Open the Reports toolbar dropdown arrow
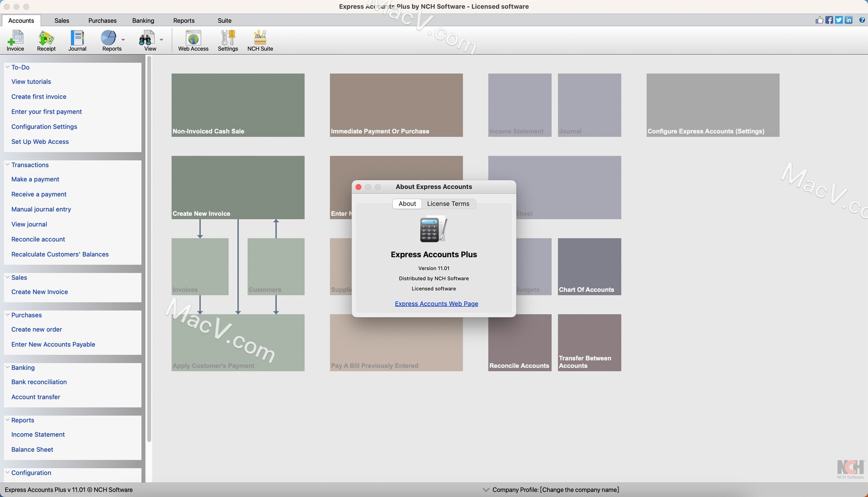Viewport: 868px width, 497px height. point(123,40)
